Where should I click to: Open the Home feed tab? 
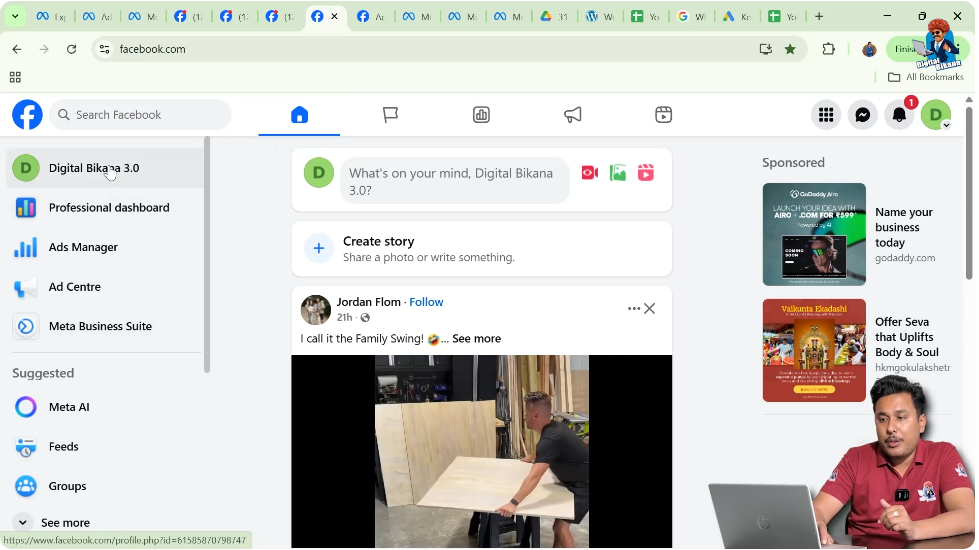coord(300,115)
